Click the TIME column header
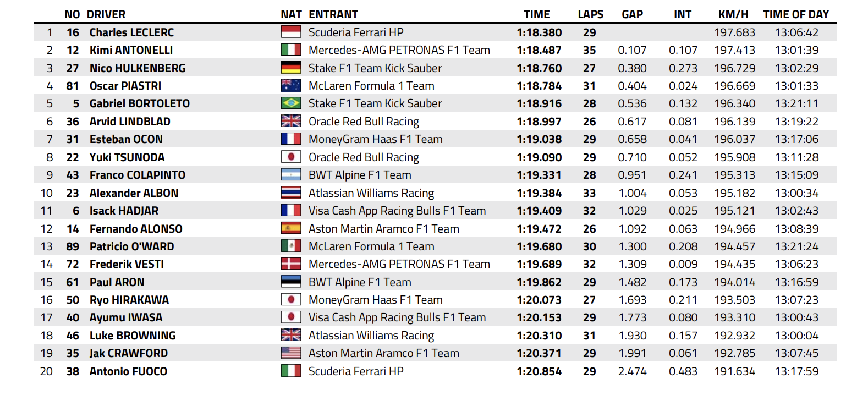 pyautogui.click(x=536, y=14)
